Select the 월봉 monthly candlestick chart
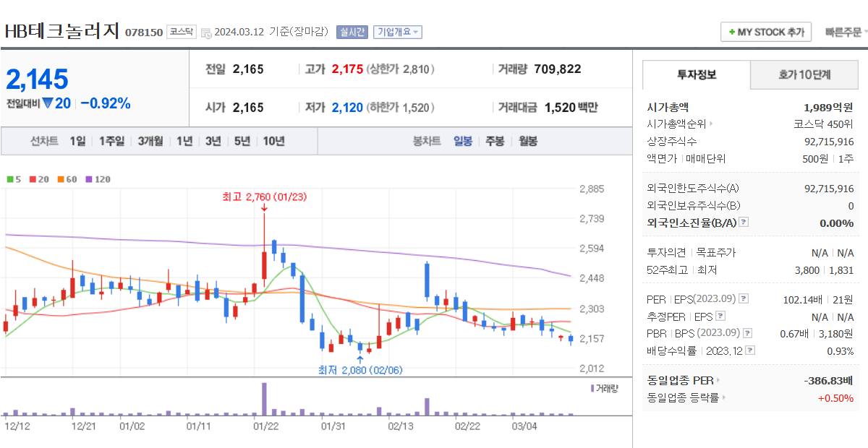This screenshot has width=868, height=448. 528,141
